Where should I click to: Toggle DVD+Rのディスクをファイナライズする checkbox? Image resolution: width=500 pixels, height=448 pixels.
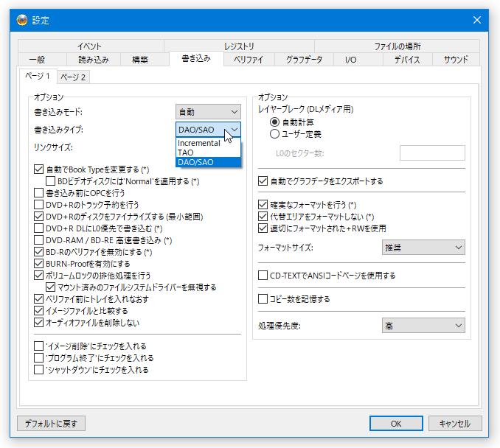38,217
